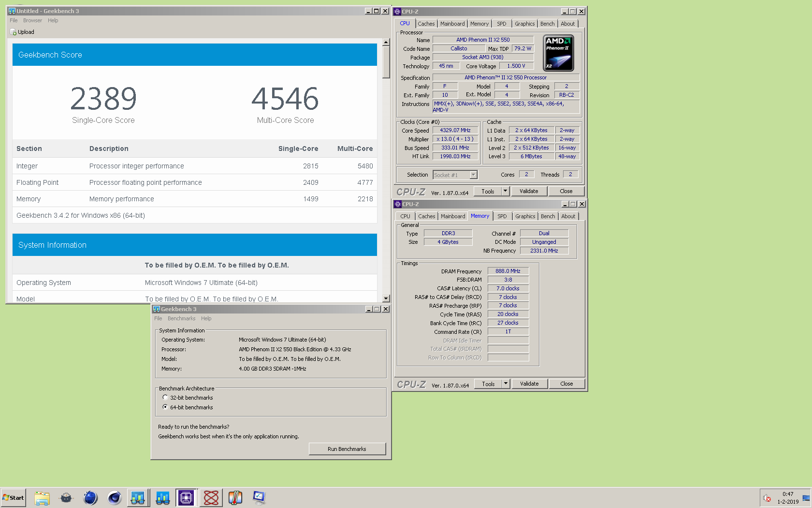Image resolution: width=812 pixels, height=508 pixels.
Task: Open the Benchmarks menu in Geekbench 3 dialog
Action: [x=181, y=318]
